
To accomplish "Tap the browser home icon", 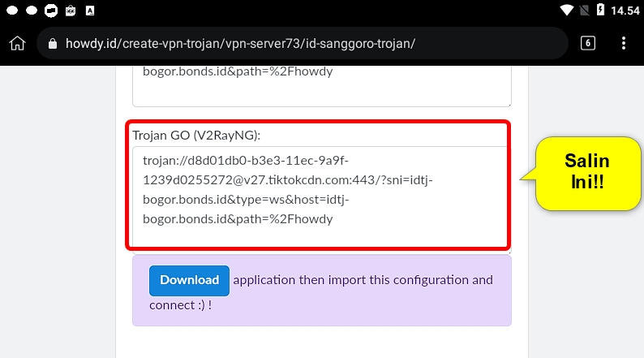I will (17, 43).
